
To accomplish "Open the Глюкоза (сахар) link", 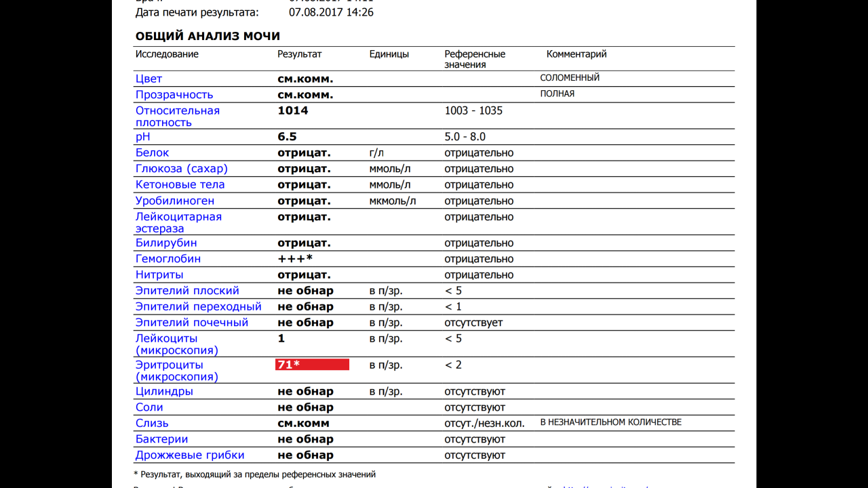I will point(182,169).
